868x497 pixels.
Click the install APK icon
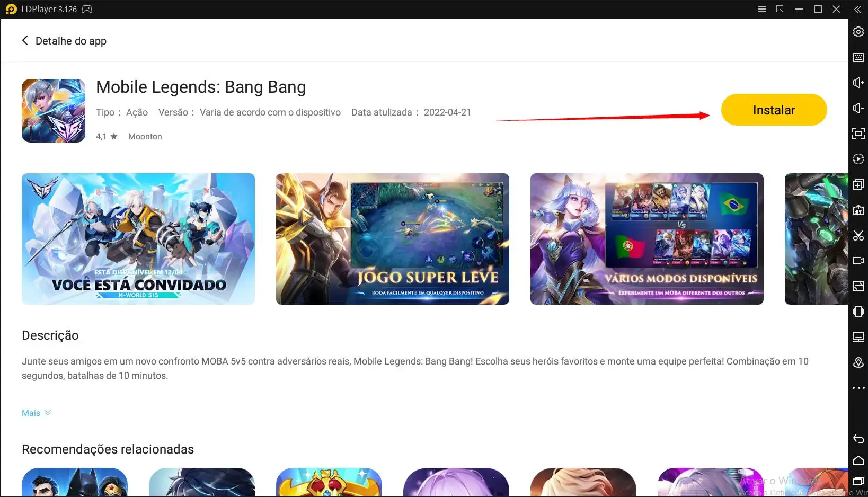(x=858, y=210)
